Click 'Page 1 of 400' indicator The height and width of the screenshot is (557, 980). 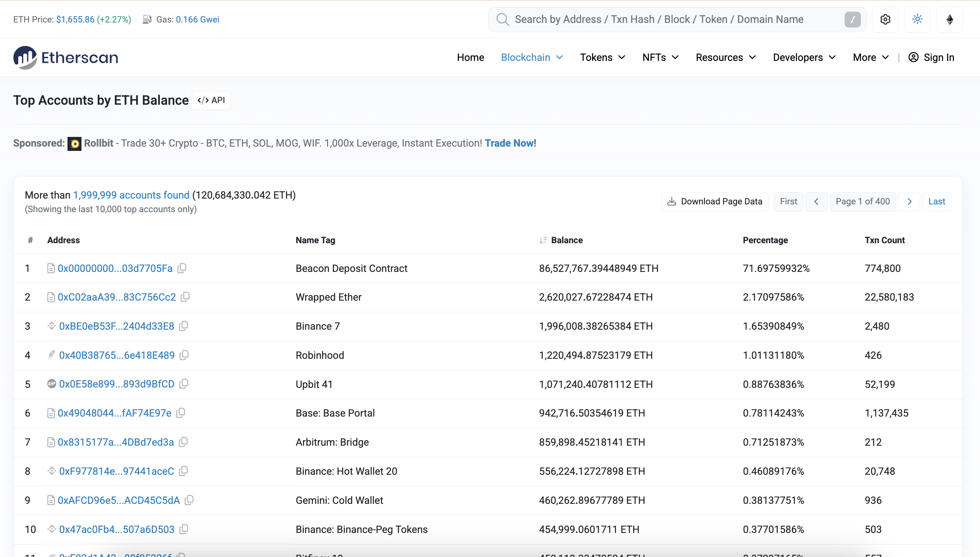[x=863, y=202]
